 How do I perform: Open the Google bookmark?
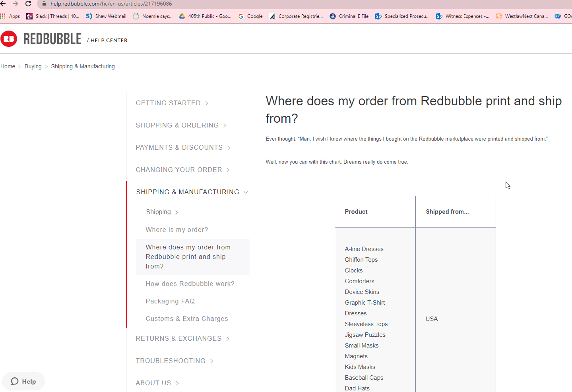click(250, 16)
